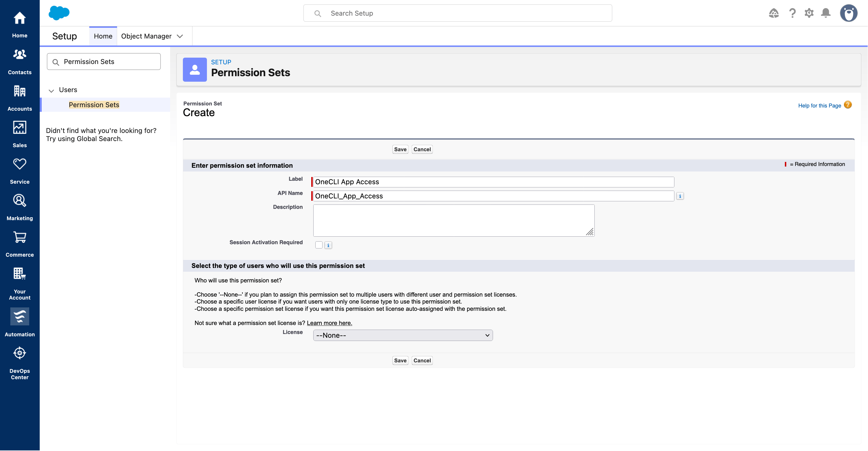Open the Help question mark icon
Viewport: 868px width, 451px height.
click(792, 13)
